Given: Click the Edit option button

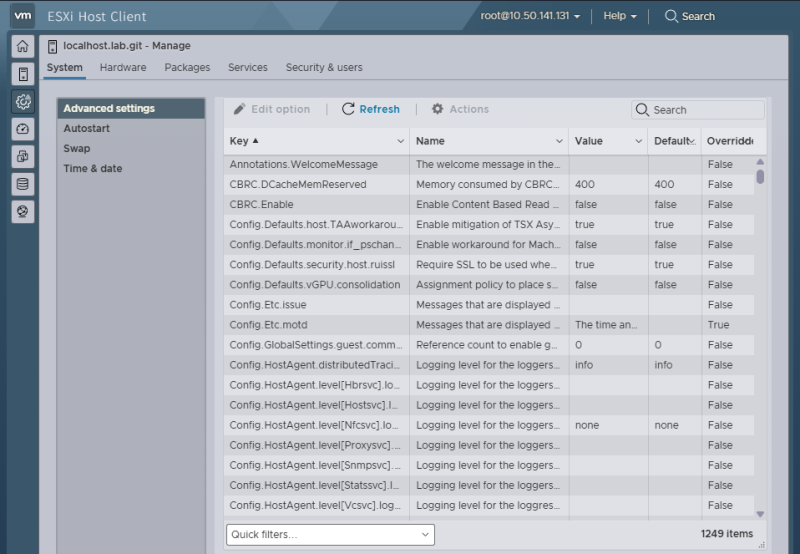Looking at the screenshot, I should pyautogui.click(x=272, y=109).
